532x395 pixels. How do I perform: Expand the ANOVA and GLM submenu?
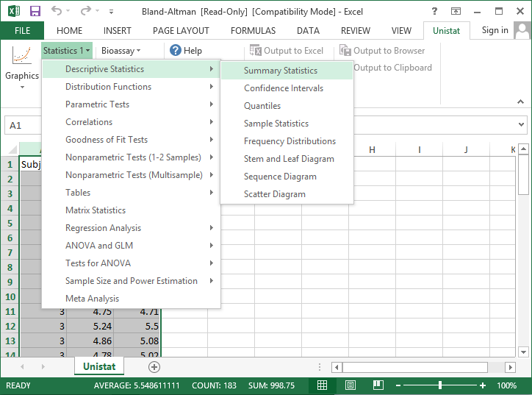point(131,246)
